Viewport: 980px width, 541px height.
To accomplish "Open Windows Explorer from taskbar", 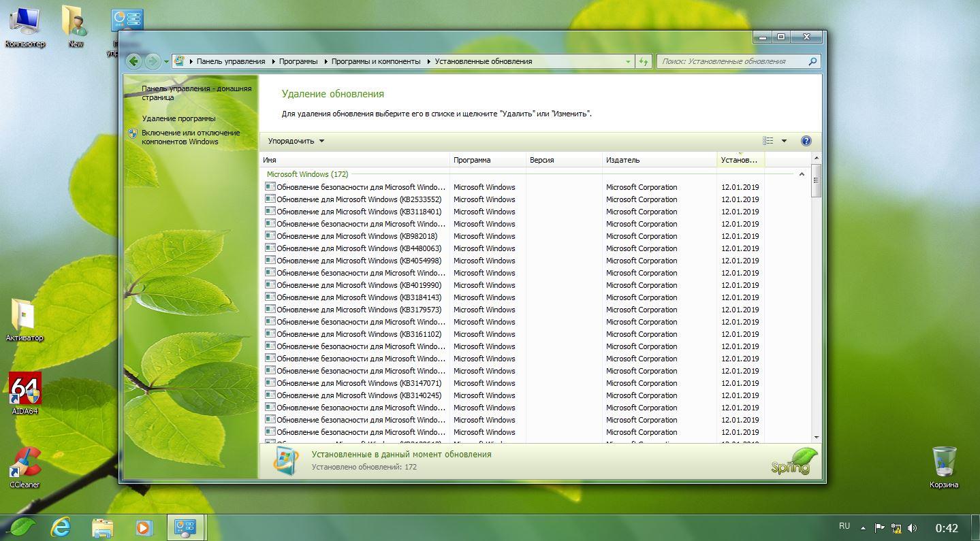I will click(x=102, y=527).
